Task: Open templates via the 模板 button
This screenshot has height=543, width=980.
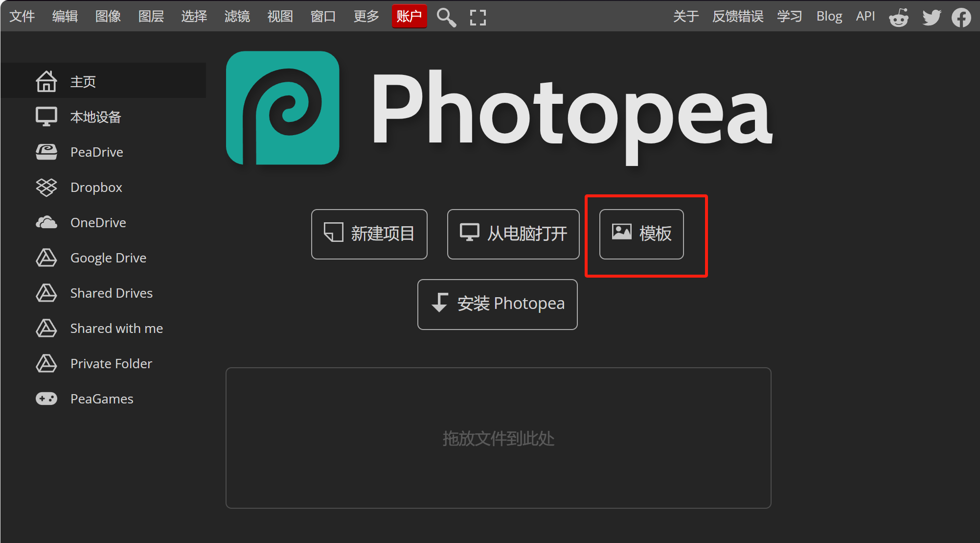Action: (x=641, y=234)
